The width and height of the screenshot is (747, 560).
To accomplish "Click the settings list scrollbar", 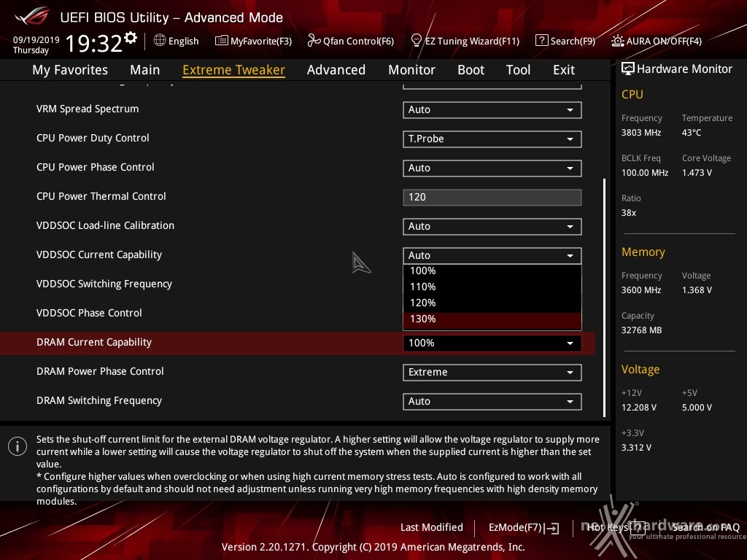I will pyautogui.click(x=605, y=297).
